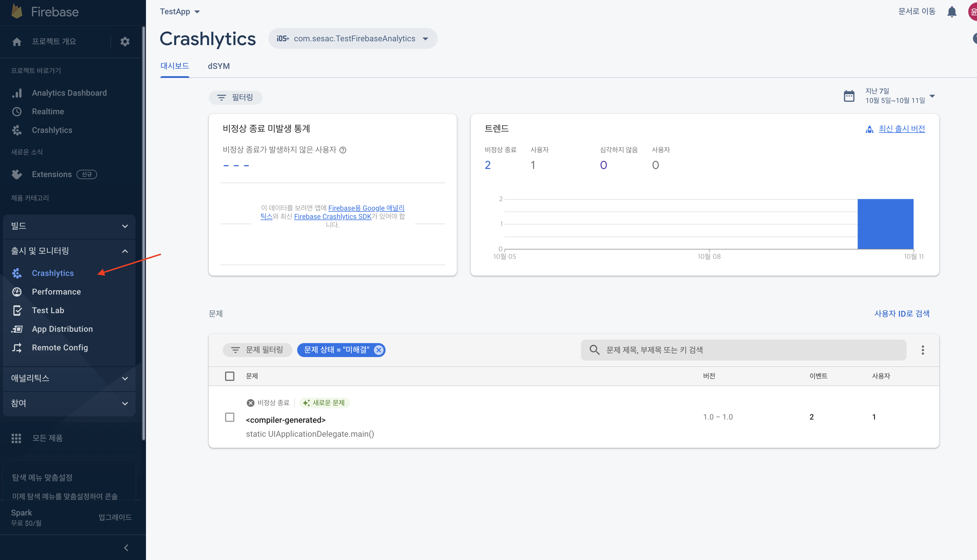The width and height of the screenshot is (977, 560).
Task: Click the Performance gauge icon in sidebar
Action: coord(17,292)
